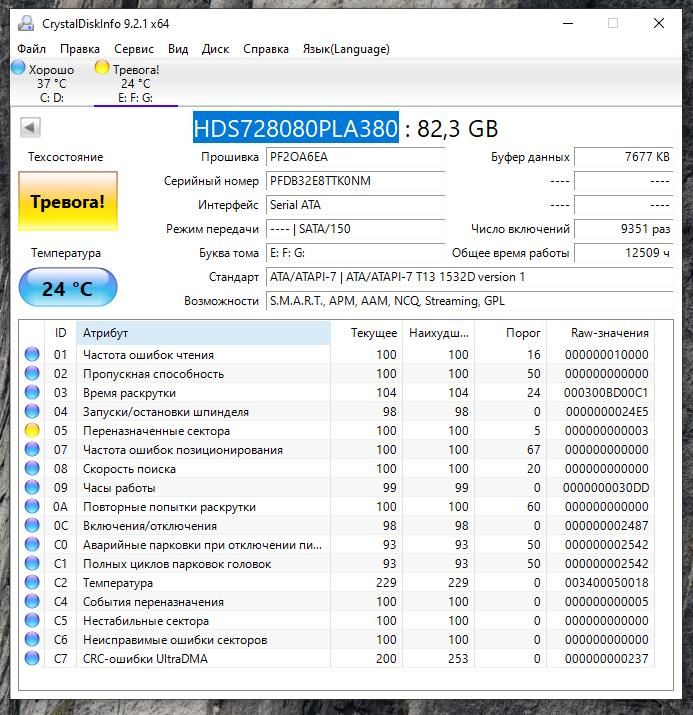Click the yellow Тревога! health status button
This screenshot has width=693, height=715.
point(68,201)
